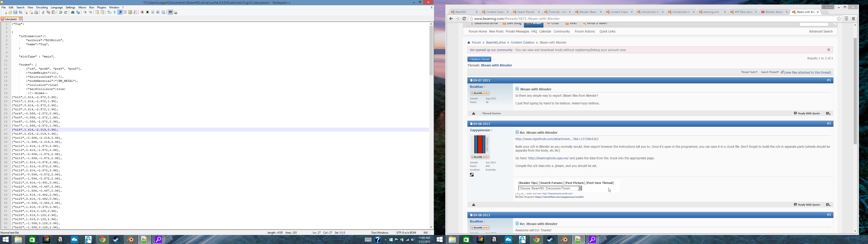Expand the Search Thread dropdown
This screenshot has height=244, width=868.
770,72
